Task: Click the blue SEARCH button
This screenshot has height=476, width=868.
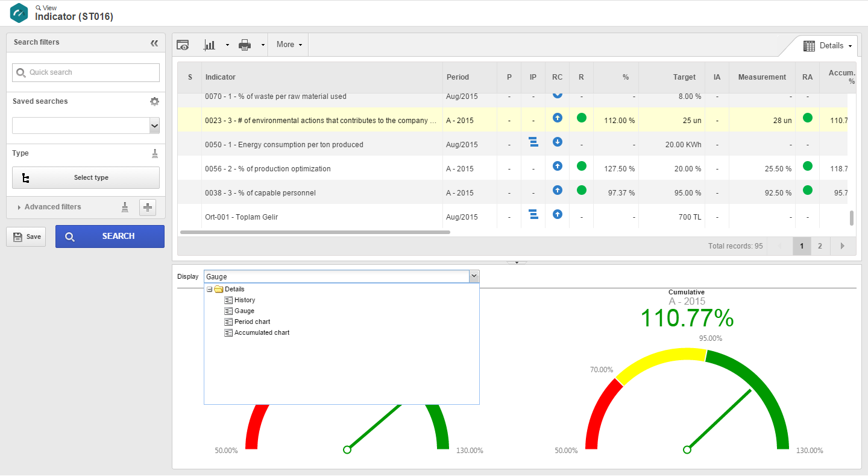Action: point(110,236)
